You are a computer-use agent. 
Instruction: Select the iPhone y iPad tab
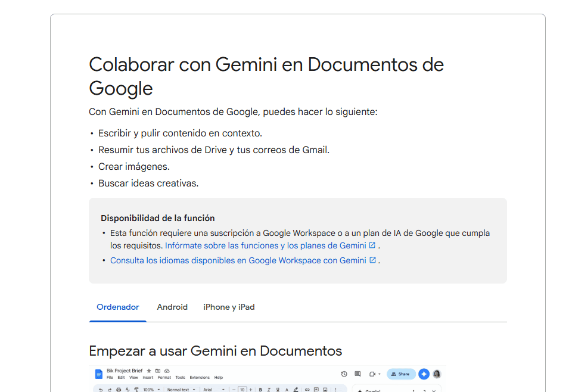(229, 307)
